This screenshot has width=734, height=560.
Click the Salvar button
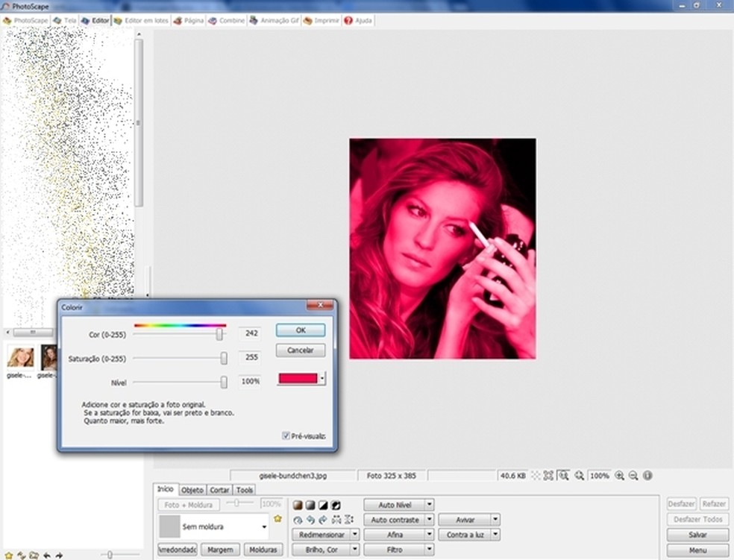tap(697, 535)
